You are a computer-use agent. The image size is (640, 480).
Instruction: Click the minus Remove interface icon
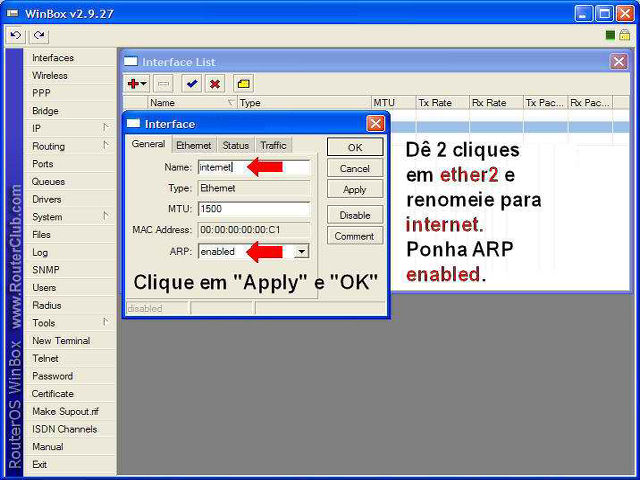click(x=163, y=84)
